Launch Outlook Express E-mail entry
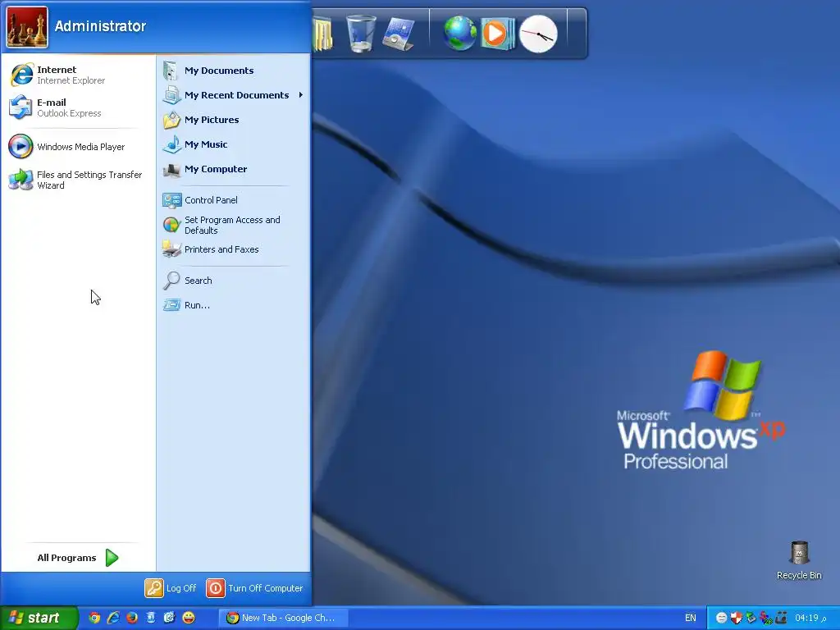This screenshot has width=840, height=630. [78, 107]
